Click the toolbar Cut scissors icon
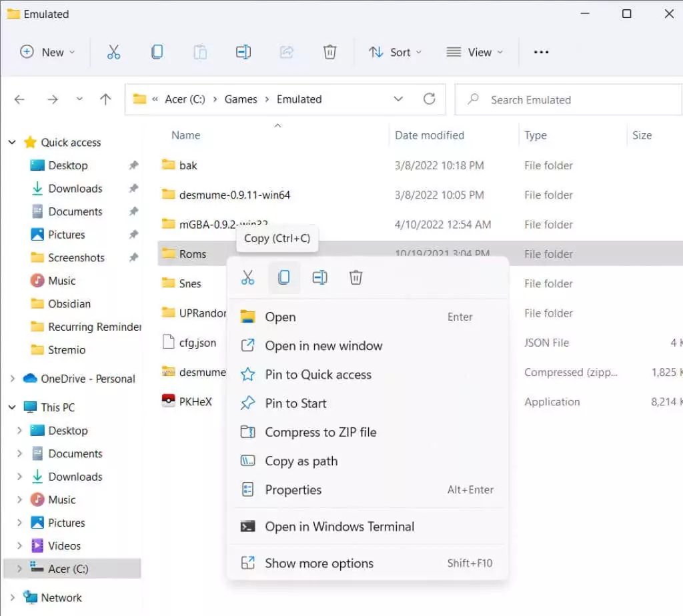Image resolution: width=683 pixels, height=616 pixels. tap(114, 52)
